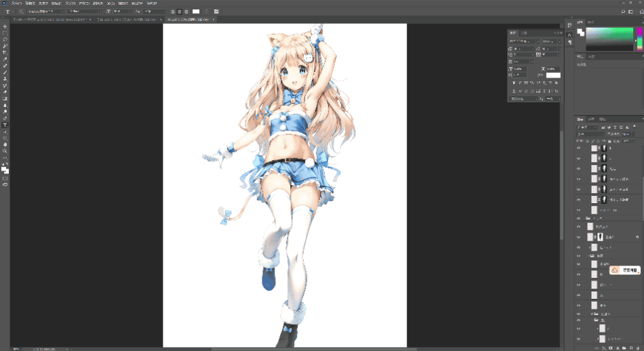Open Layers panel blend mode dropdown

pos(590,134)
